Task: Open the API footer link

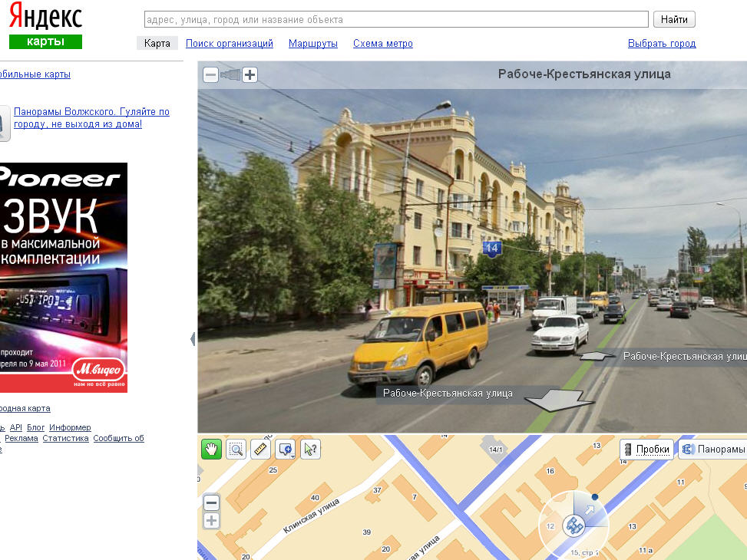Action: click(15, 427)
